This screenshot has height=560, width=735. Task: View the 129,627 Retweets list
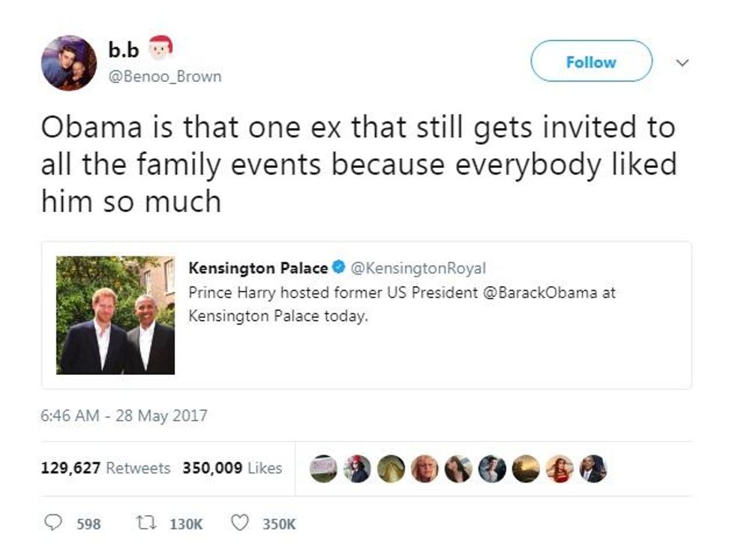click(106, 468)
